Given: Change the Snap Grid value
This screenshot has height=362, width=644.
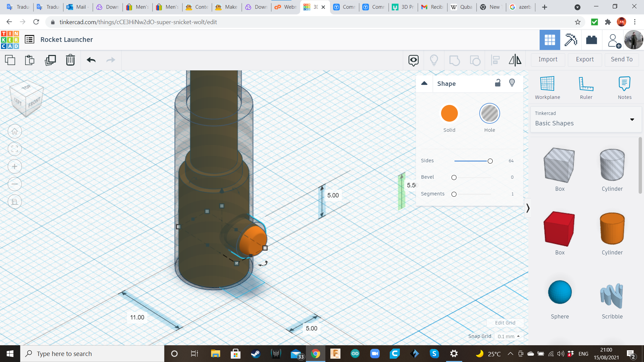Looking at the screenshot, I should tap(508, 336).
